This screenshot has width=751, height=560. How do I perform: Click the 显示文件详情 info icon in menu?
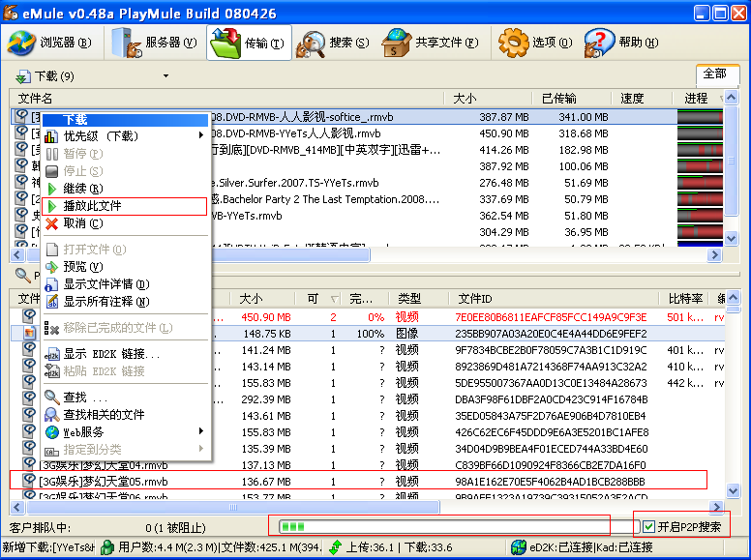51,284
